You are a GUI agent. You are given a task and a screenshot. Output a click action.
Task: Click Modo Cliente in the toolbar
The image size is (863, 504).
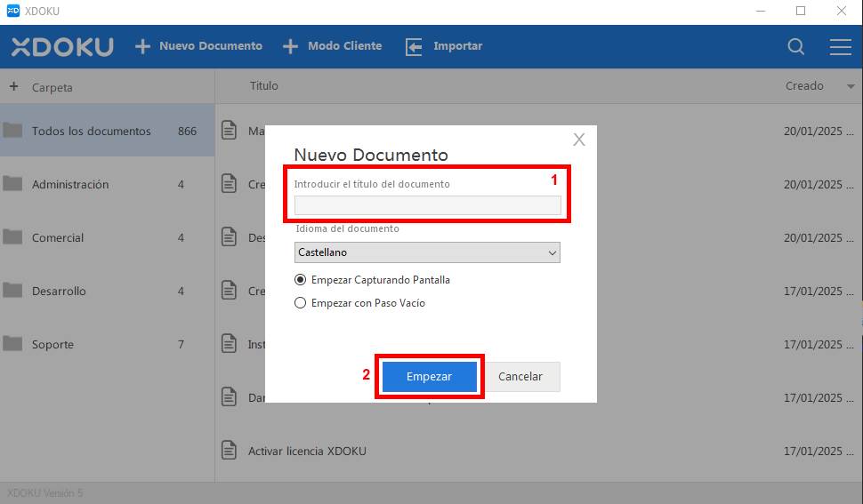coord(345,46)
